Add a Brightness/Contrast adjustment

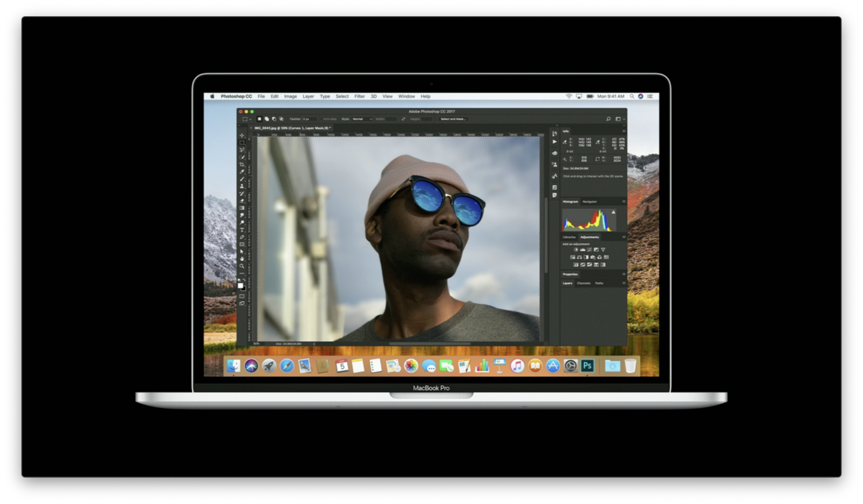(x=576, y=250)
